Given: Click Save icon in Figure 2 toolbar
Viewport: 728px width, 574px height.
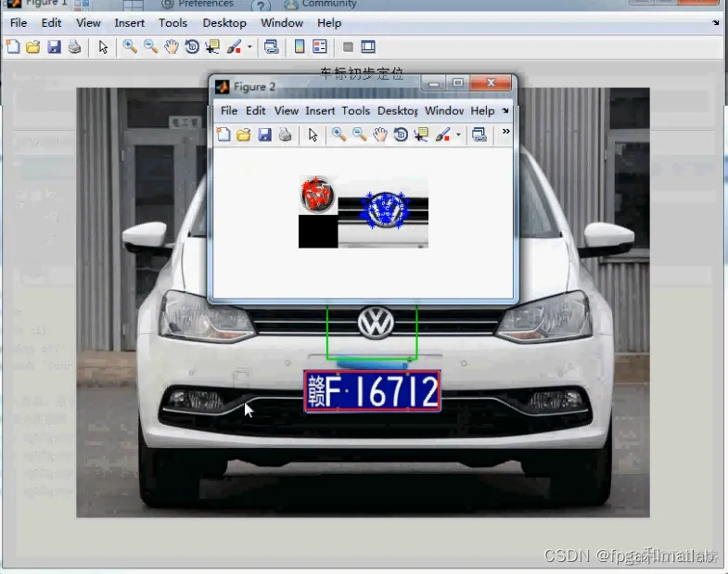Looking at the screenshot, I should pyautogui.click(x=264, y=134).
